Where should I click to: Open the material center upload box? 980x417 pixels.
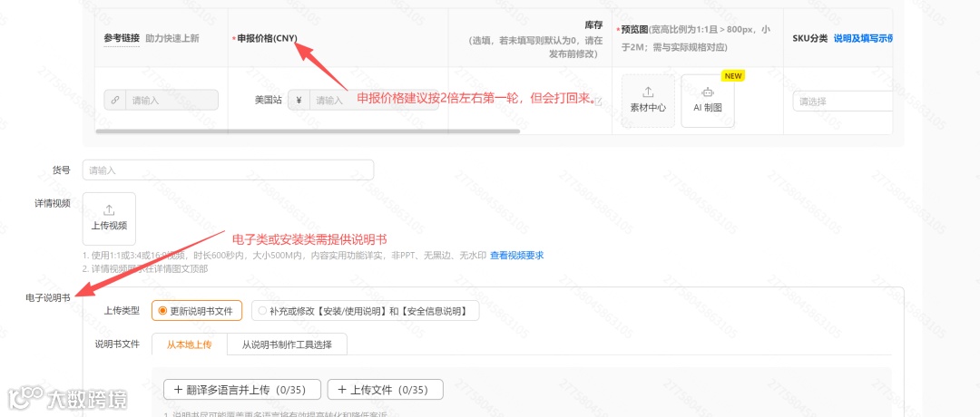pos(648,101)
